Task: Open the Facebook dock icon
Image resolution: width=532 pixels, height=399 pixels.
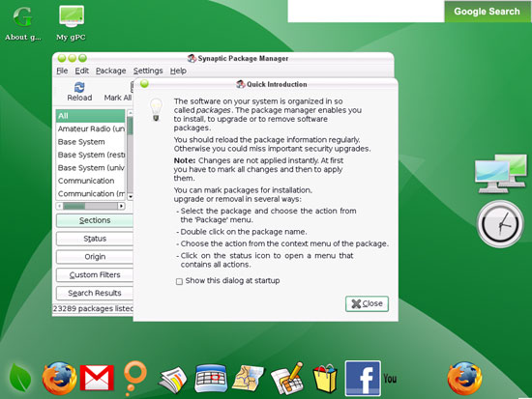Action: coord(363,378)
